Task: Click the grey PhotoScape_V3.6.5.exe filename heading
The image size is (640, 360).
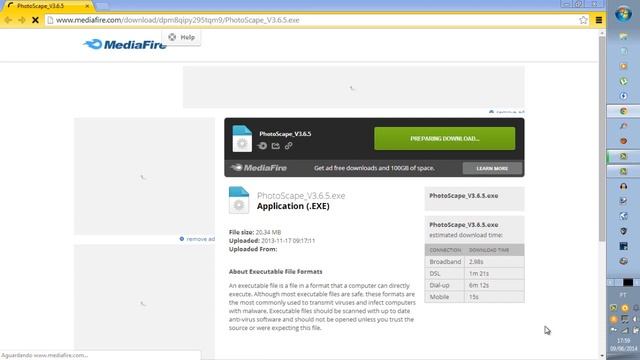Action: (x=301, y=196)
